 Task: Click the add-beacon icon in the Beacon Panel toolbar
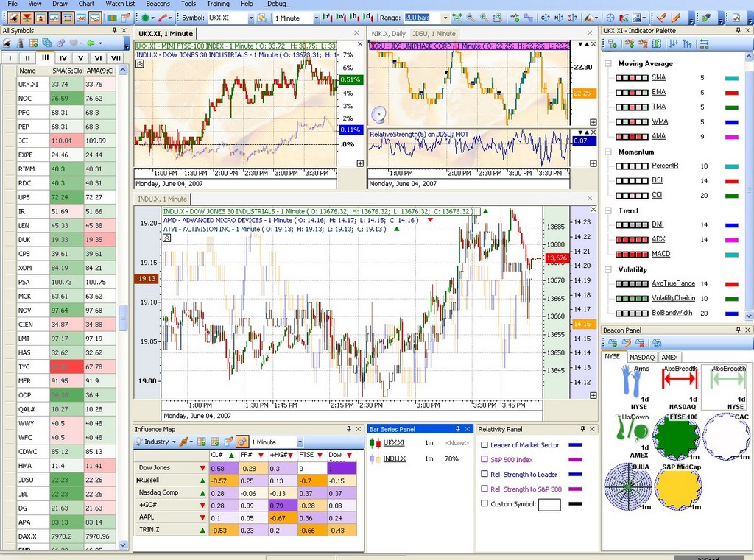(x=613, y=343)
